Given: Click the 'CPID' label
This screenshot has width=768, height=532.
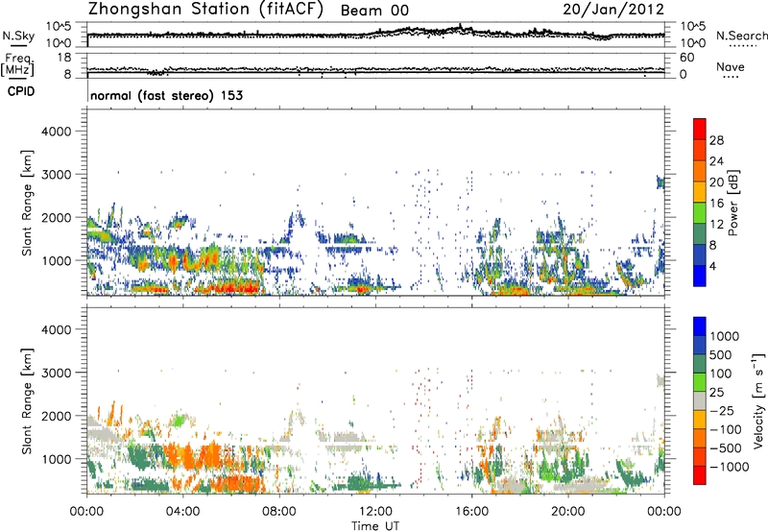Looking at the screenshot, I should coord(21,91).
